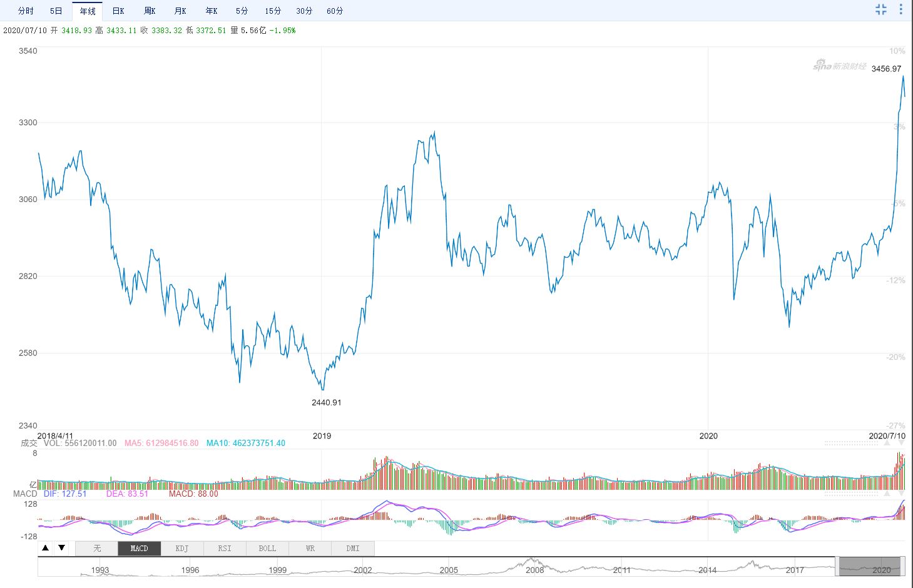
Task: Select the 分时 intraday tab
Action: [x=26, y=11]
